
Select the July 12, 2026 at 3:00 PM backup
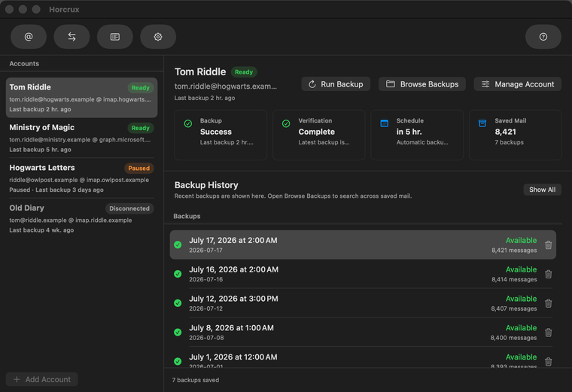pos(363,303)
